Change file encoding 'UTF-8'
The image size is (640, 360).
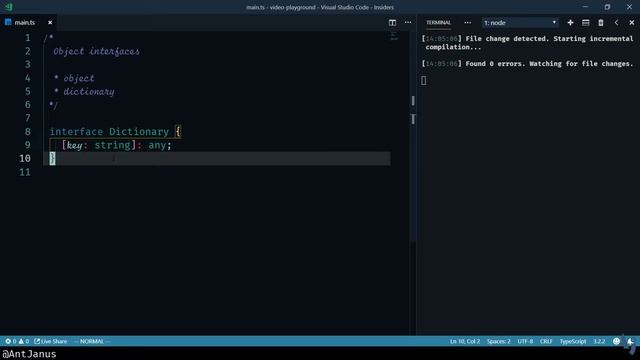point(525,341)
